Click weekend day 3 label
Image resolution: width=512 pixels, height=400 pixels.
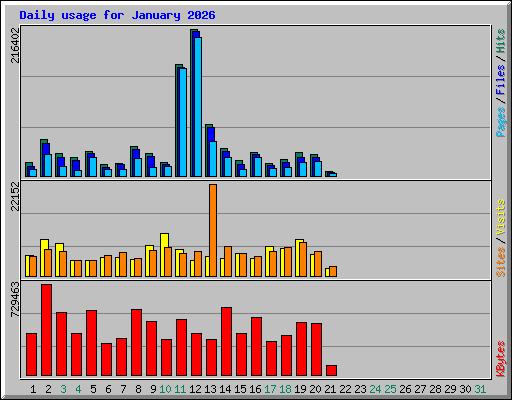tap(63, 389)
